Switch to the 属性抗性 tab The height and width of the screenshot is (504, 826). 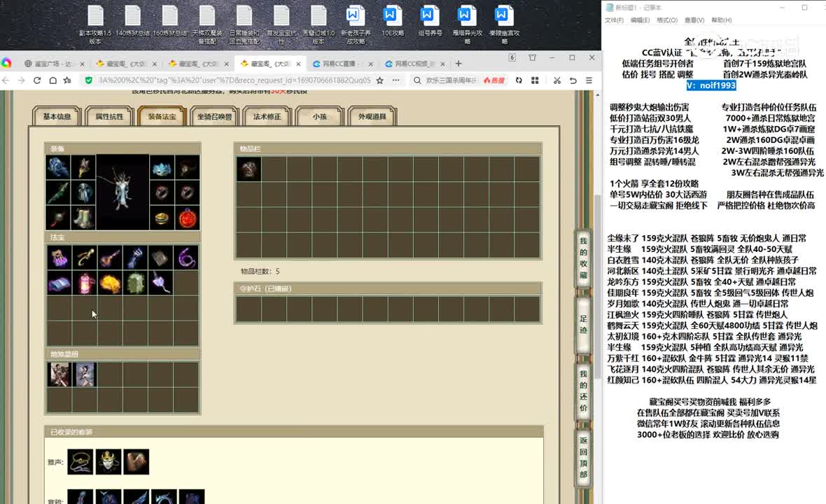(109, 116)
